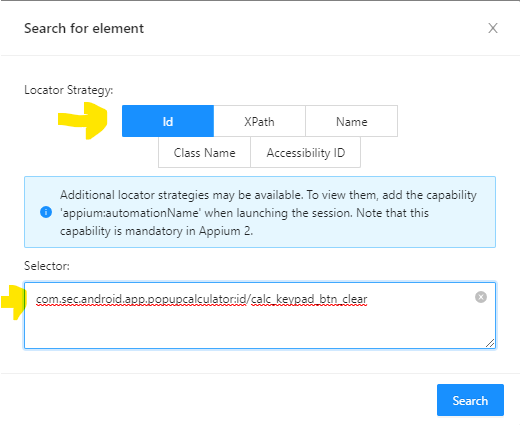Click the Search for element dialog title

click(84, 28)
